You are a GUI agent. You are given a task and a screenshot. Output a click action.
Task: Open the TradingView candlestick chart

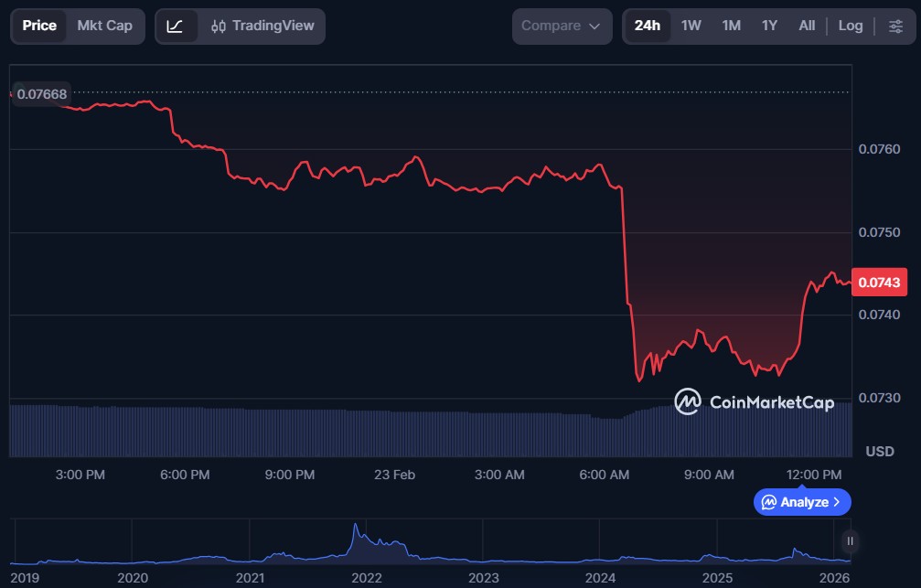tap(262, 27)
